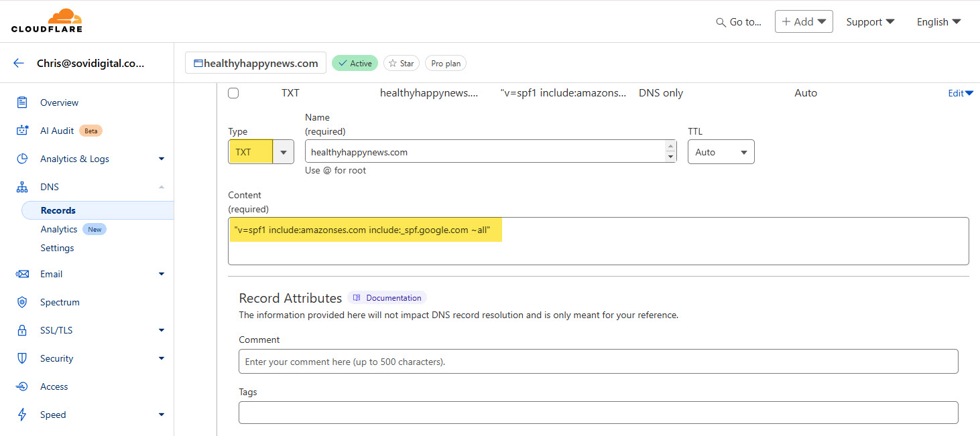
Task: Click the Spectrum shield icon
Action: point(22,302)
